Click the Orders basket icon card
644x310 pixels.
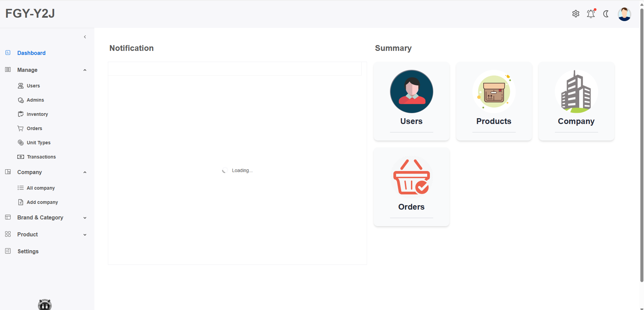tap(411, 177)
